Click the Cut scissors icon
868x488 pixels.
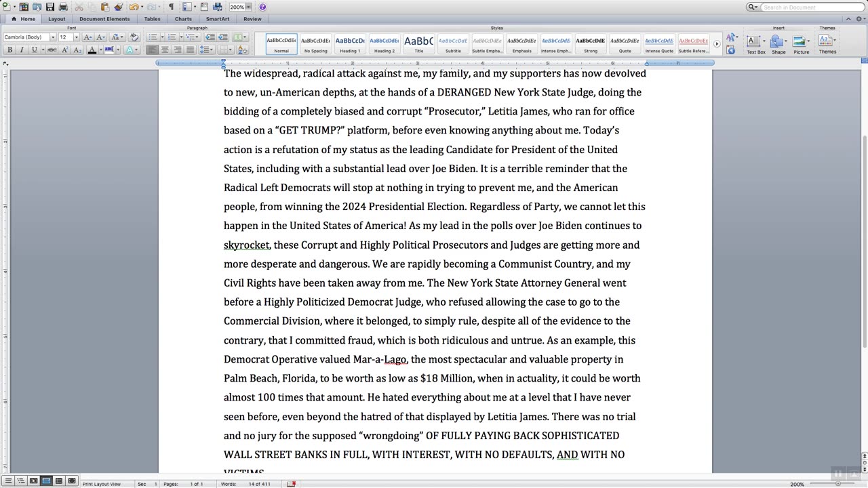pyautogui.click(x=79, y=7)
